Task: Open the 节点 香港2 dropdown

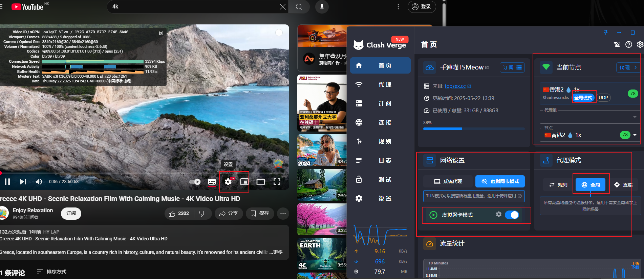Action: click(590, 135)
